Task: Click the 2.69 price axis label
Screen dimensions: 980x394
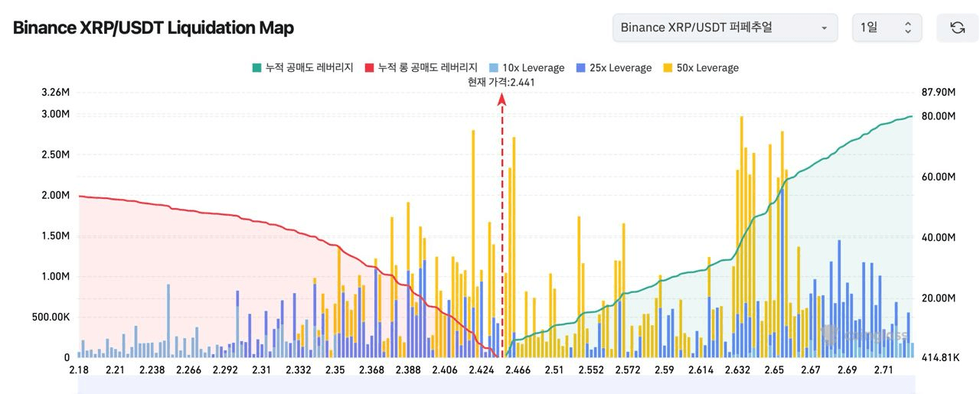Action: click(x=848, y=370)
